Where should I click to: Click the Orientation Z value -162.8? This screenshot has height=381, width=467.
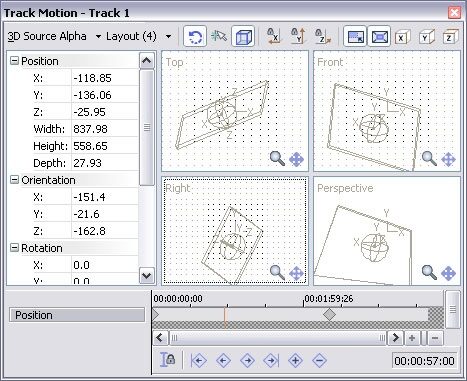pos(105,231)
